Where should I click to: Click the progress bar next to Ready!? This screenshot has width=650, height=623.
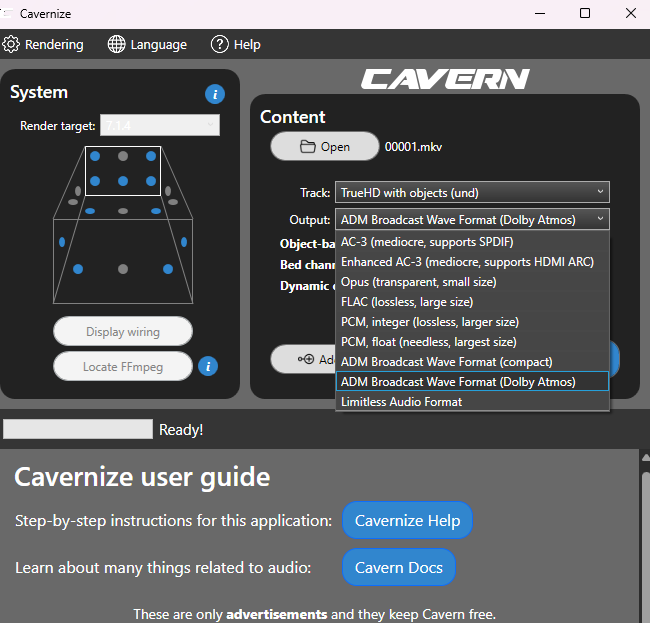(78, 429)
